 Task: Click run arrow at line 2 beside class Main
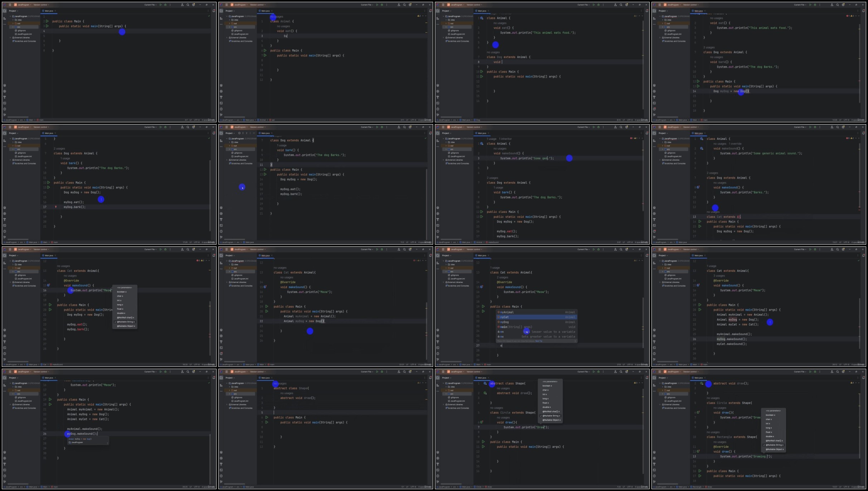[x=47, y=21]
